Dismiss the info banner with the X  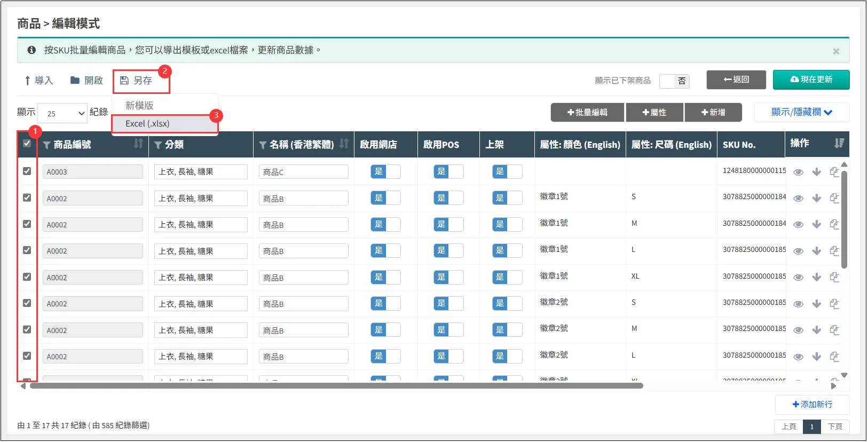836,51
